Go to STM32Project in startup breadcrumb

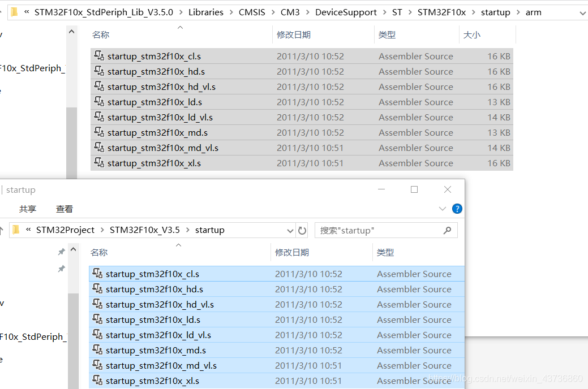[x=65, y=230]
